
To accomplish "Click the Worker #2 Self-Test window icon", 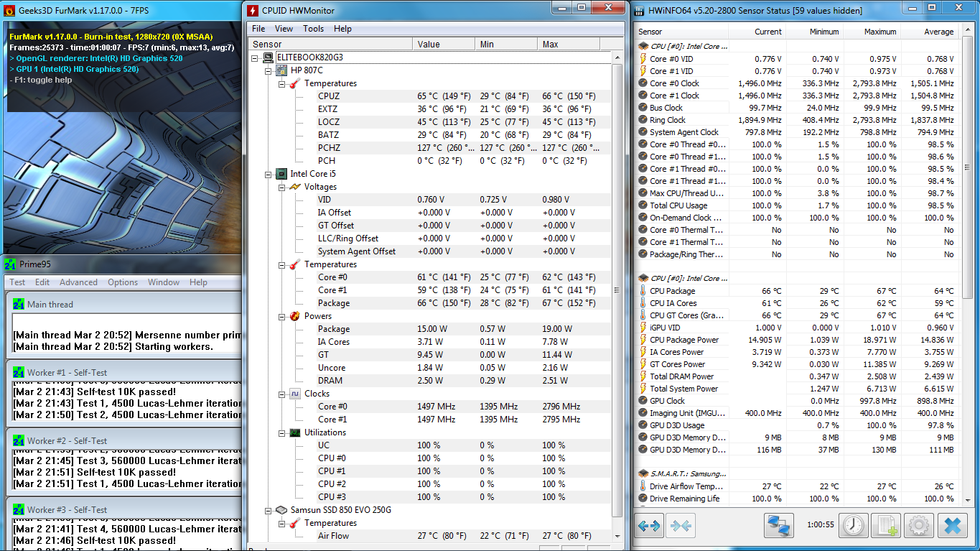I will pos(19,441).
